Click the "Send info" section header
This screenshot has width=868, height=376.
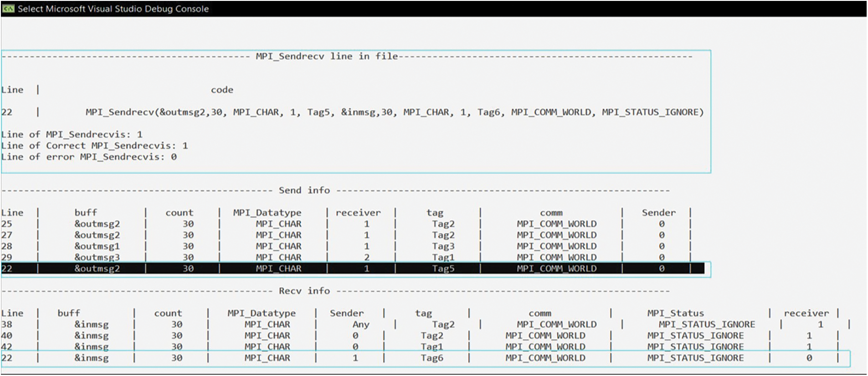click(x=304, y=190)
